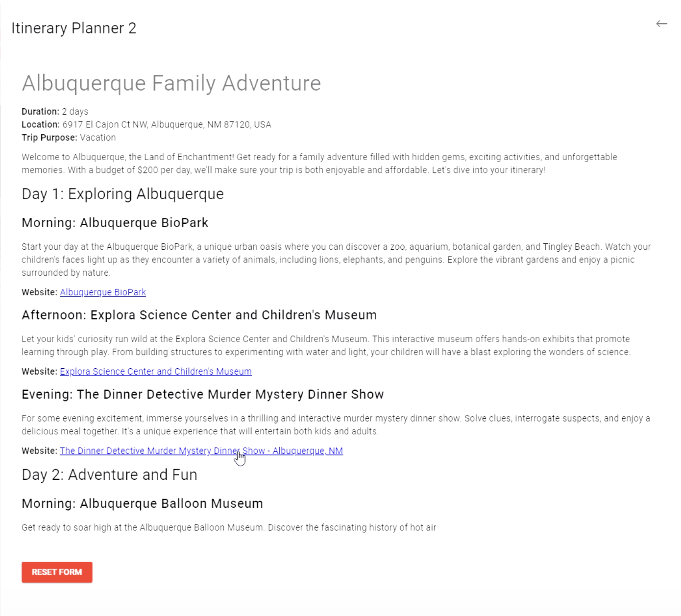Click the Evening dinner show section heading
The image size is (681, 616).
[202, 394]
